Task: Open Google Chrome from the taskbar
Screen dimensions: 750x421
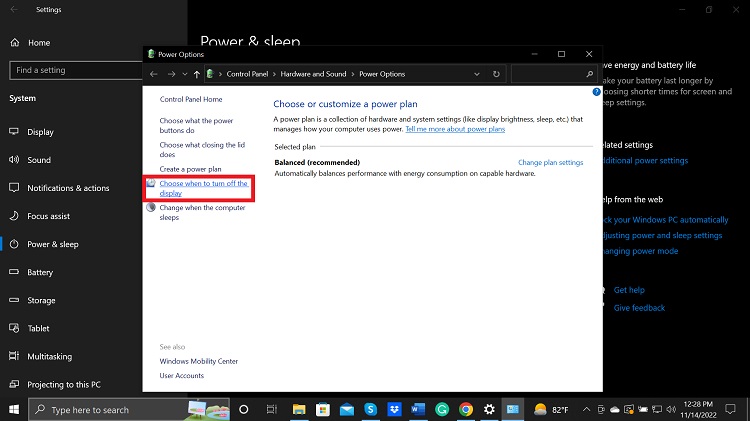Action: pyautogui.click(x=466, y=409)
